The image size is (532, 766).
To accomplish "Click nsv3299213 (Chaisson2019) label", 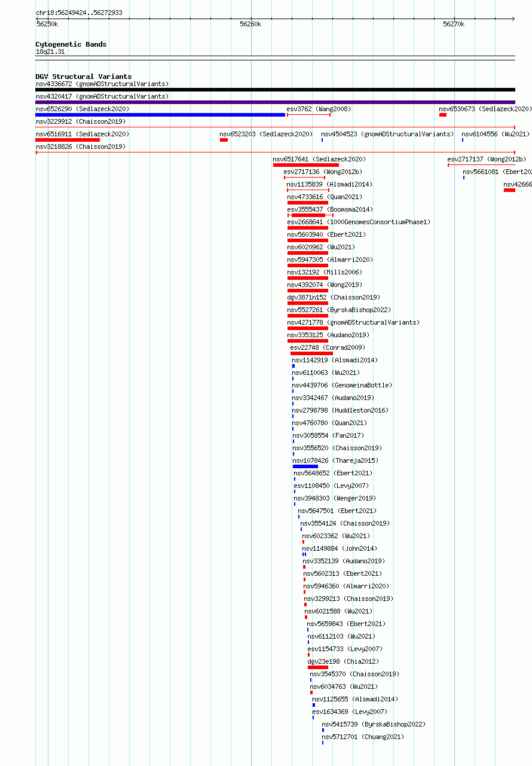I will point(349,599).
